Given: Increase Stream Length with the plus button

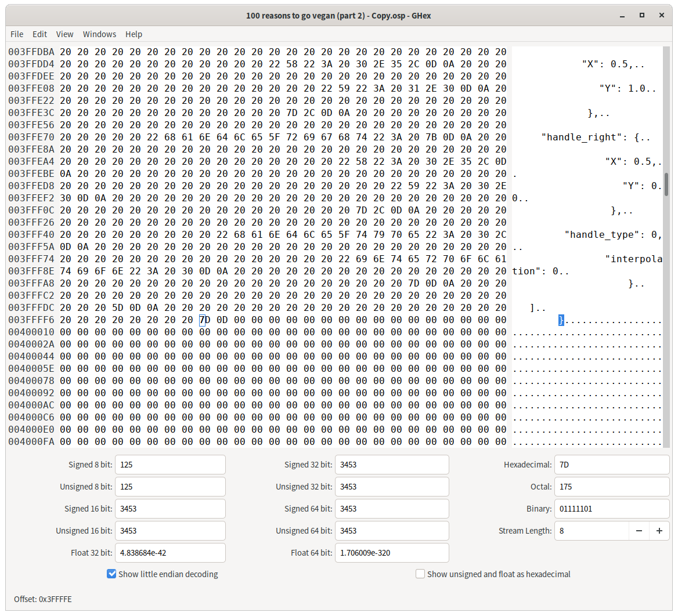Looking at the screenshot, I should [x=659, y=531].
